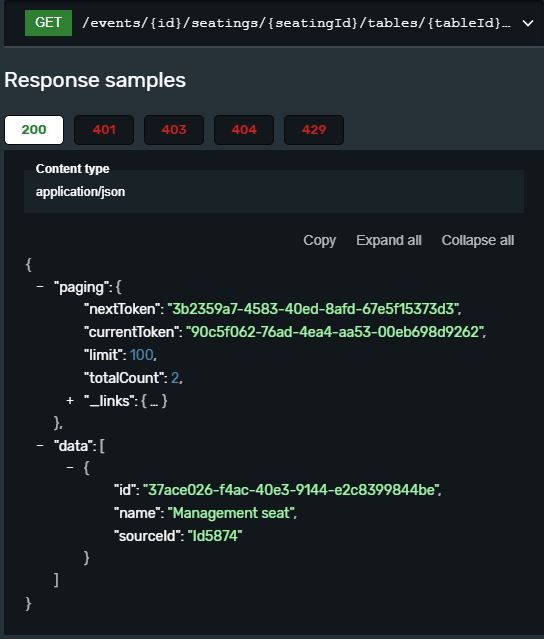Click the Response samples heading

(x=95, y=80)
